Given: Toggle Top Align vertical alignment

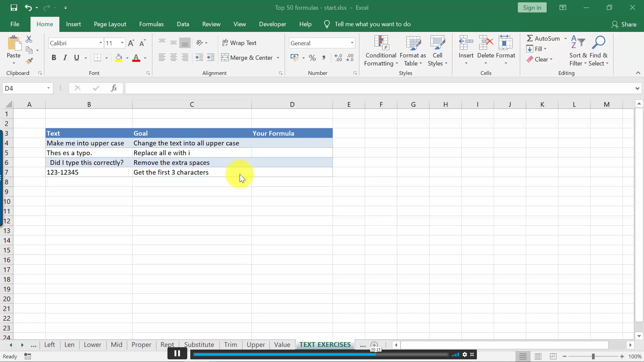Looking at the screenshot, I should (162, 43).
